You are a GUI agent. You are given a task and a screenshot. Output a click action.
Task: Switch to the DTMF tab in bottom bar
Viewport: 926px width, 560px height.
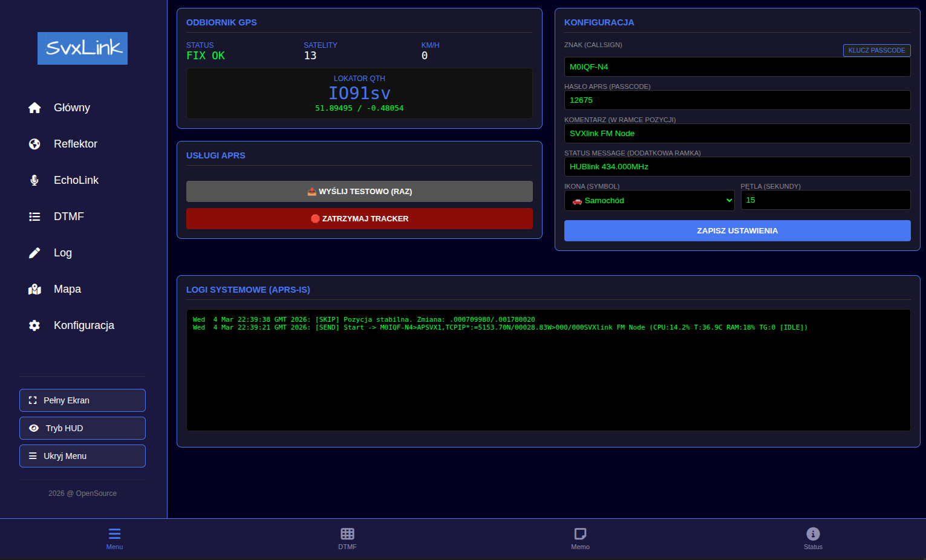point(347,538)
